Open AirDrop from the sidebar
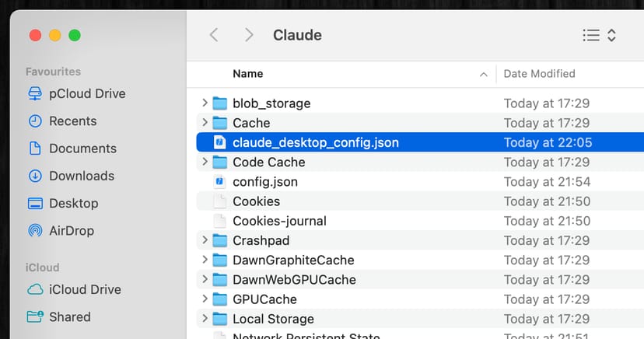Image resolution: width=644 pixels, height=339 pixels. (x=72, y=230)
